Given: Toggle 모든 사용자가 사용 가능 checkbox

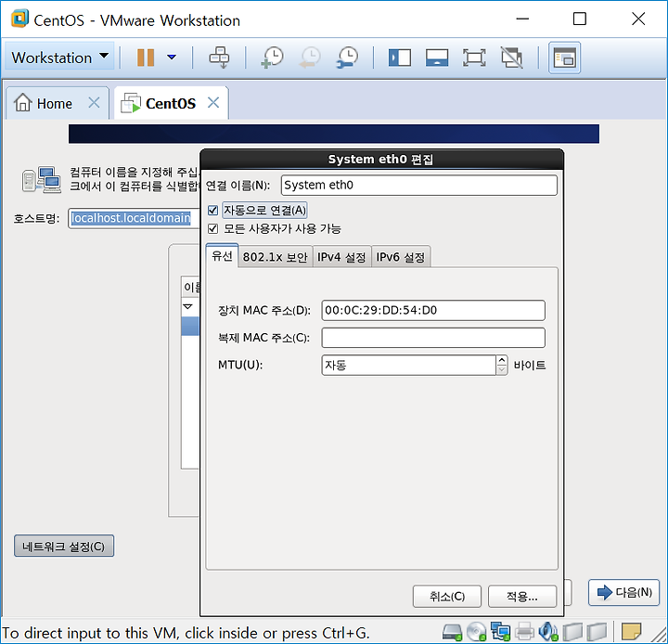Looking at the screenshot, I should (x=213, y=228).
